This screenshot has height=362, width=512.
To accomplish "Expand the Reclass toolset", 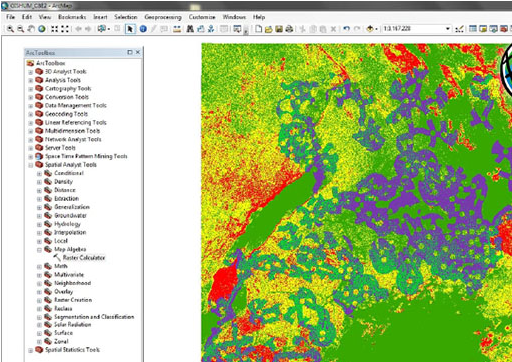I will 39,309.
